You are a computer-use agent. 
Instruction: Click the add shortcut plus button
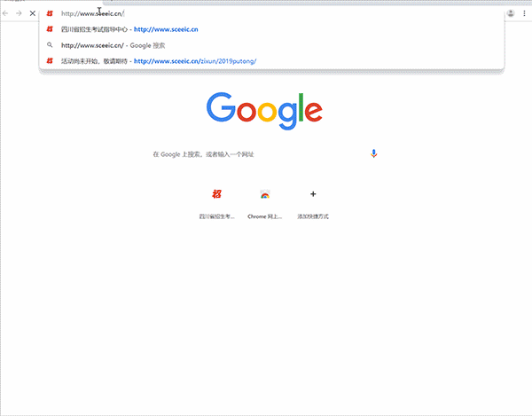click(313, 194)
